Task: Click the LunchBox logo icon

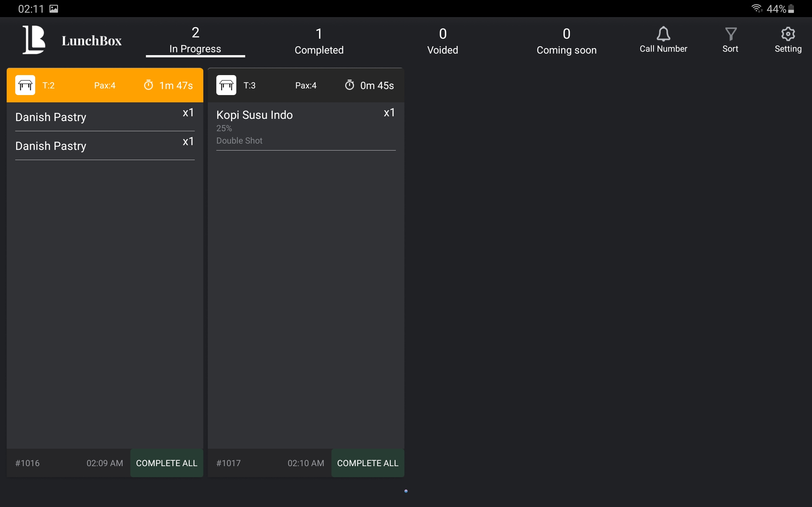Action: click(34, 40)
